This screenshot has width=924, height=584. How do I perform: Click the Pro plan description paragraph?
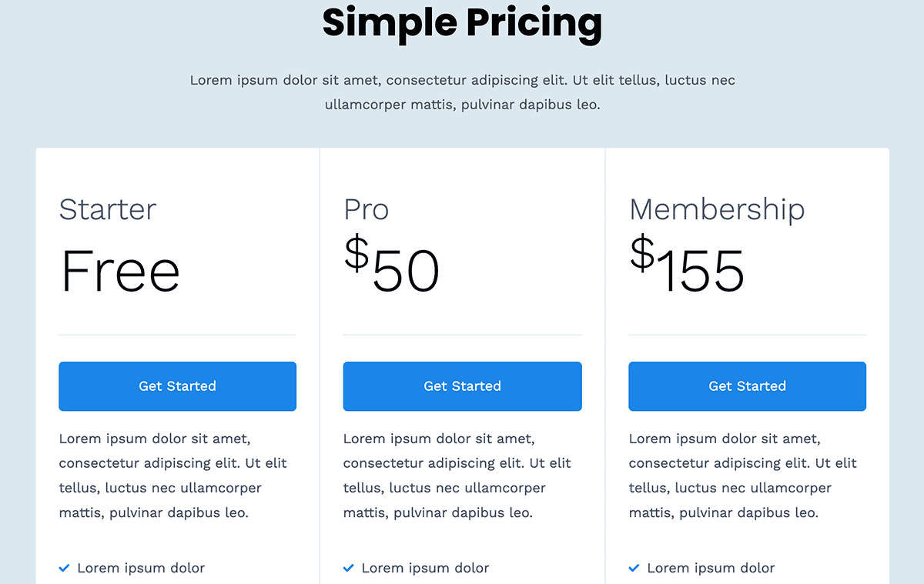(459, 476)
